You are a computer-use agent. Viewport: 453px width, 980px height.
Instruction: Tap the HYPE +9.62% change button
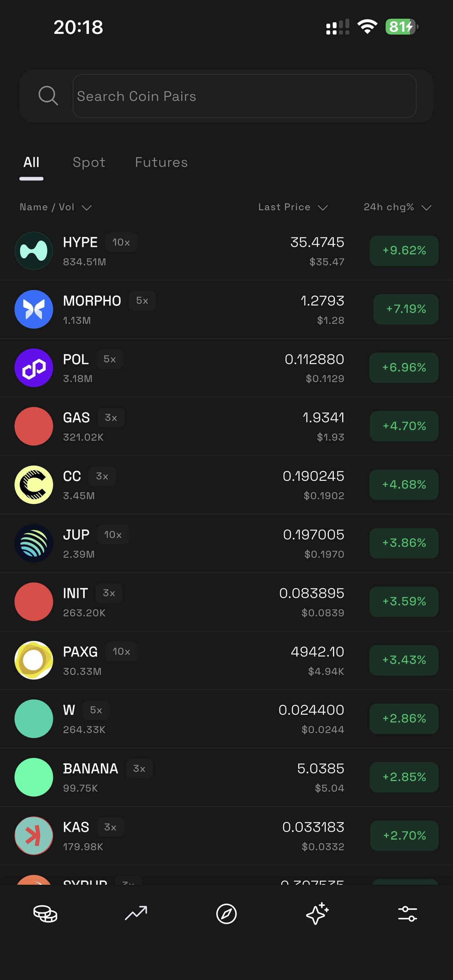404,251
